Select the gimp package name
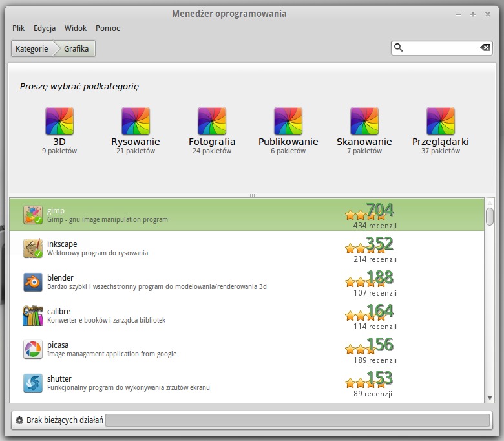Viewport: 504px width, 441px height. coord(56,211)
